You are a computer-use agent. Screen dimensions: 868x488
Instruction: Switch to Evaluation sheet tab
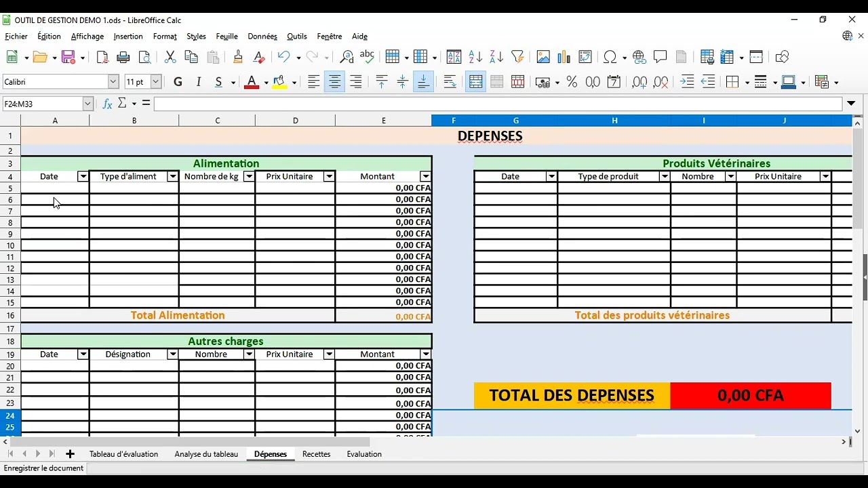(x=364, y=454)
